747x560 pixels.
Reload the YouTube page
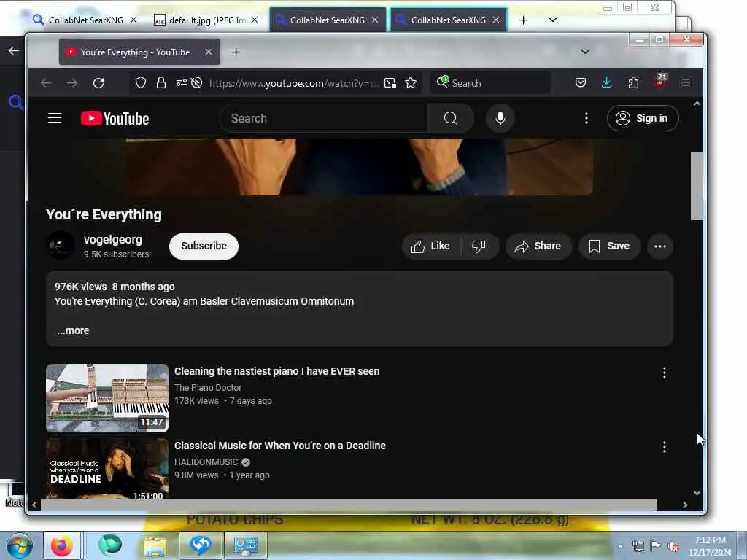coord(98,83)
